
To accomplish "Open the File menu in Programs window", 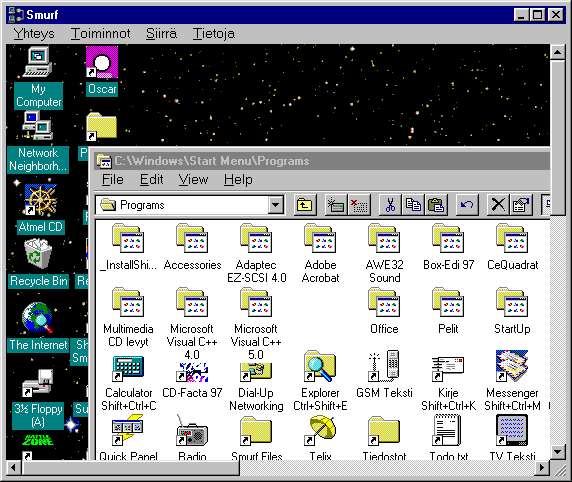I will coord(113,180).
